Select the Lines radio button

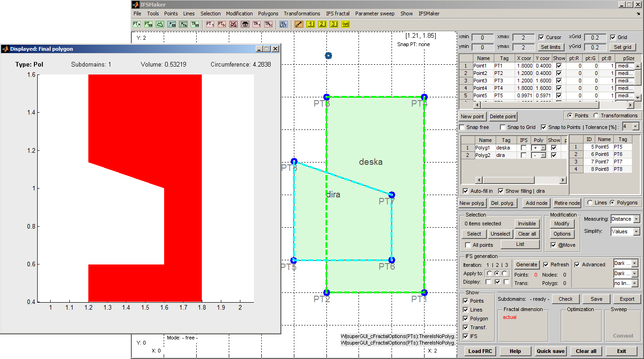590,203
